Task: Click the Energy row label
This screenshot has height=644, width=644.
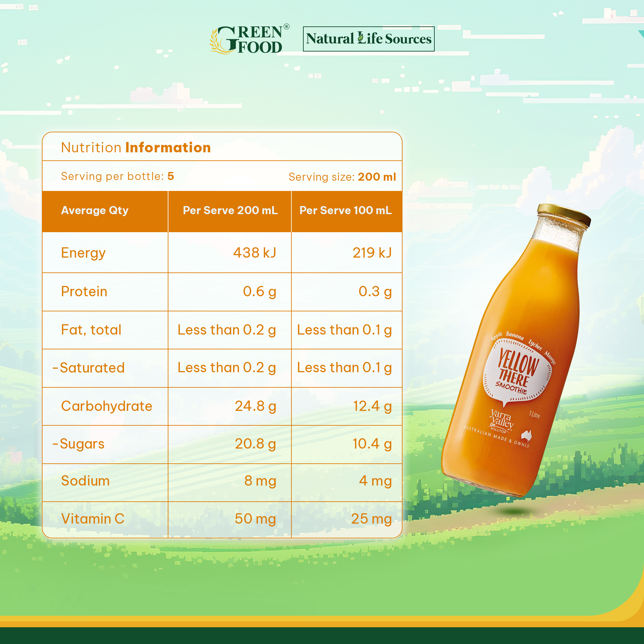Action: [83, 253]
